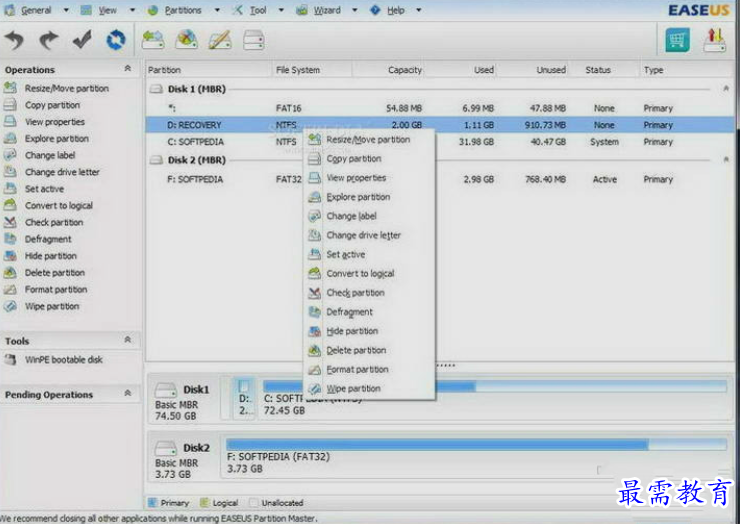Choose Change drive letter from the context menu
This screenshot has height=524, width=740.
pos(368,236)
